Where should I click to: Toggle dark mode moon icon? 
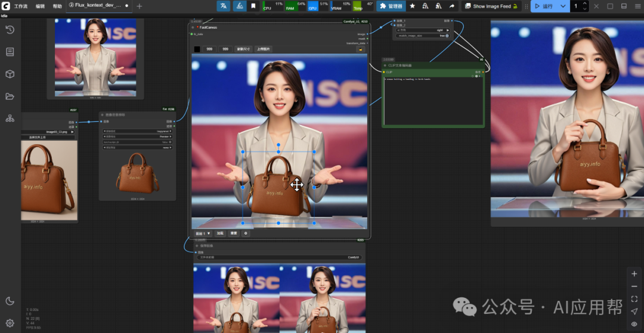tap(10, 301)
